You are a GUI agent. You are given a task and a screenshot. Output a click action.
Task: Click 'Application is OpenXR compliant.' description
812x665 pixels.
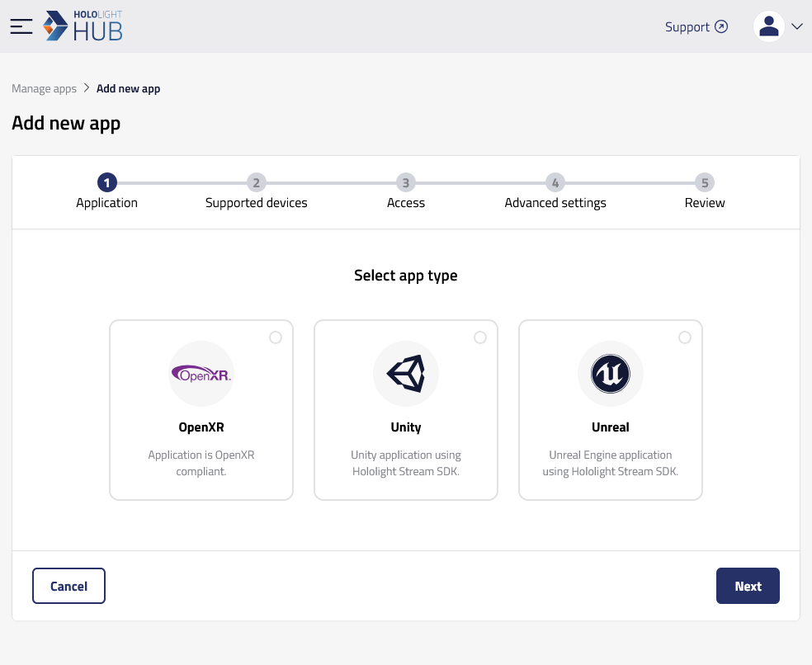[201, 463]
